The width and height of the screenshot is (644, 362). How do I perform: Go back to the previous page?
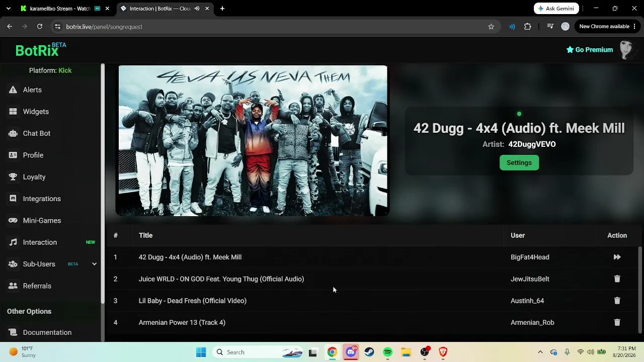[10, 27]
